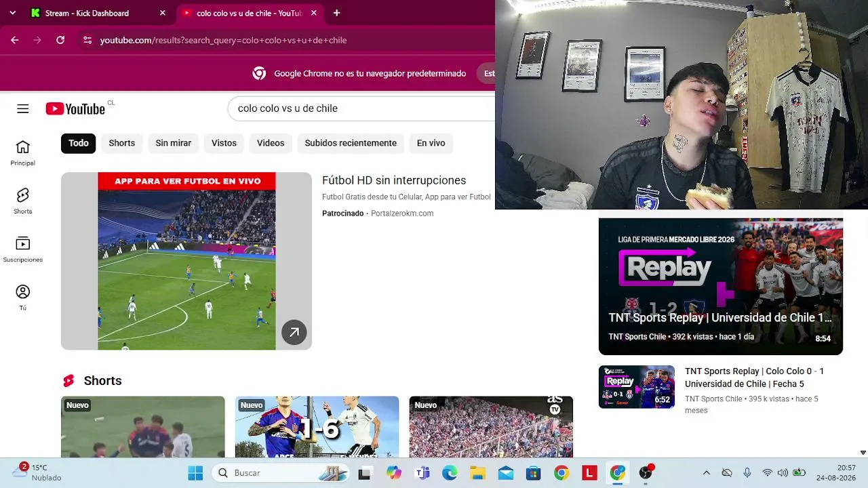
Task: Filter results by Videos chip
Action: pyautogui.click(x=271, y=143)
